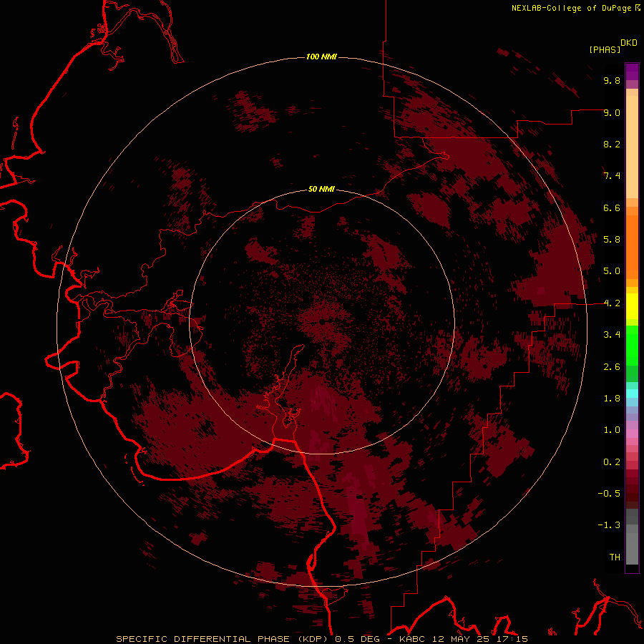
Task: Click the '9.0' value on the color scale
Action: click(x=612, y=112)
